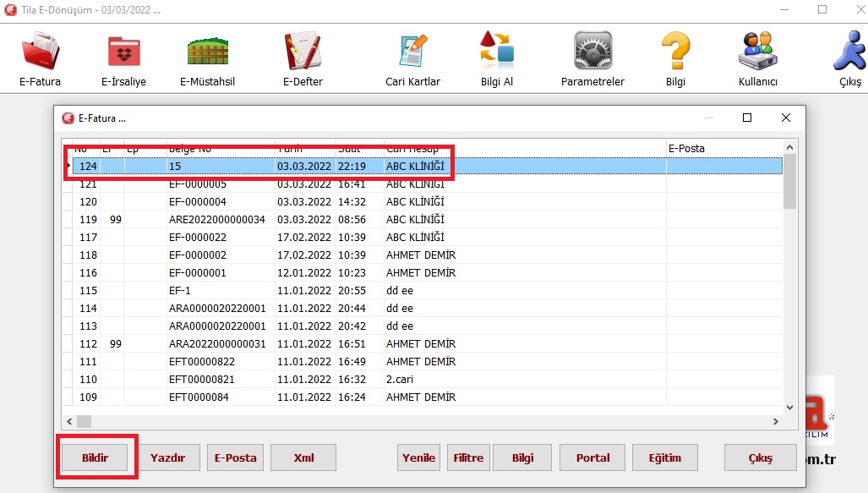The height and width of the screenshot is (493, 868).
Task: Open Cari Kartlar from the toolbar
Action: coord(412,51)
